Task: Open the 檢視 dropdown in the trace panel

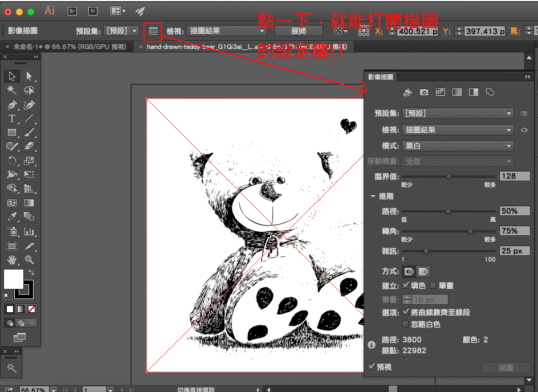Action: coord(458,130)
